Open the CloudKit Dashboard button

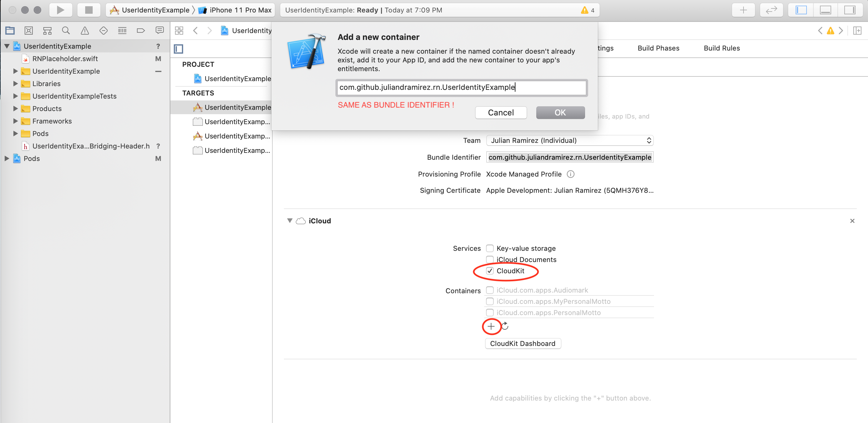tap(523, 343)
